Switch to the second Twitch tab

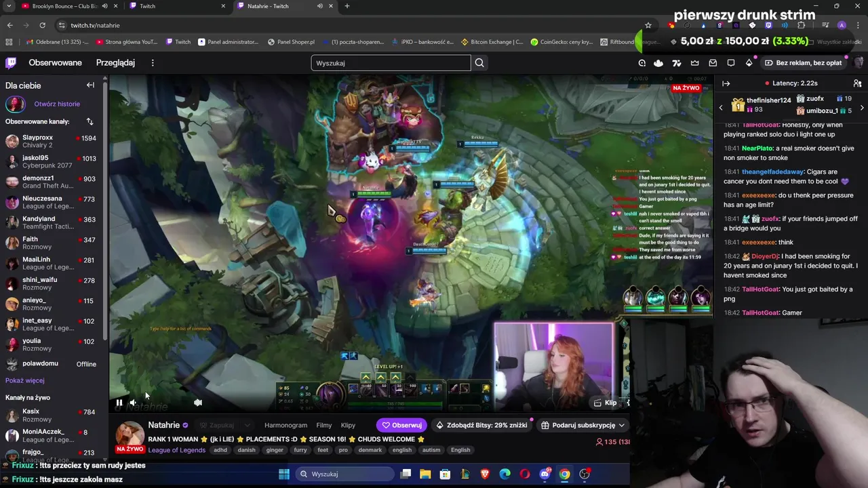(178, 6)
